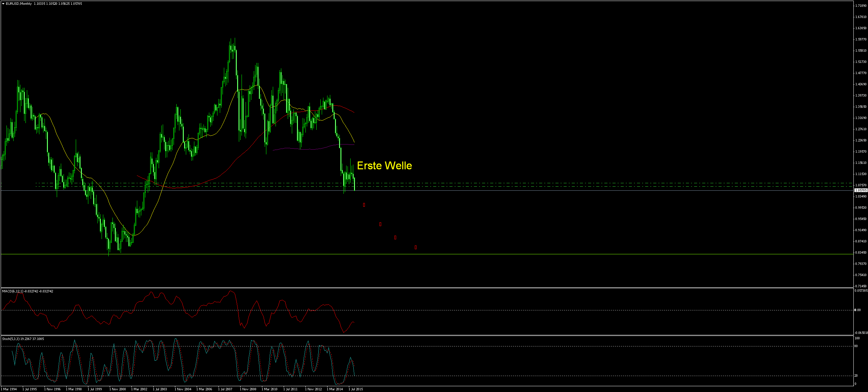868x392 pixels.
Task: Click the Stoch(5,3,3) indicator label
Action: [x=10, y=339]
